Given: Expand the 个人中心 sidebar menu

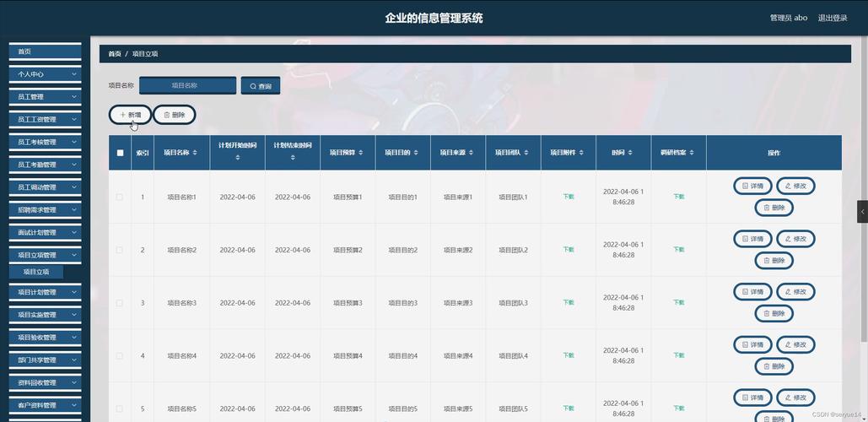Looking at the screenshot, I should pos(46,73).
